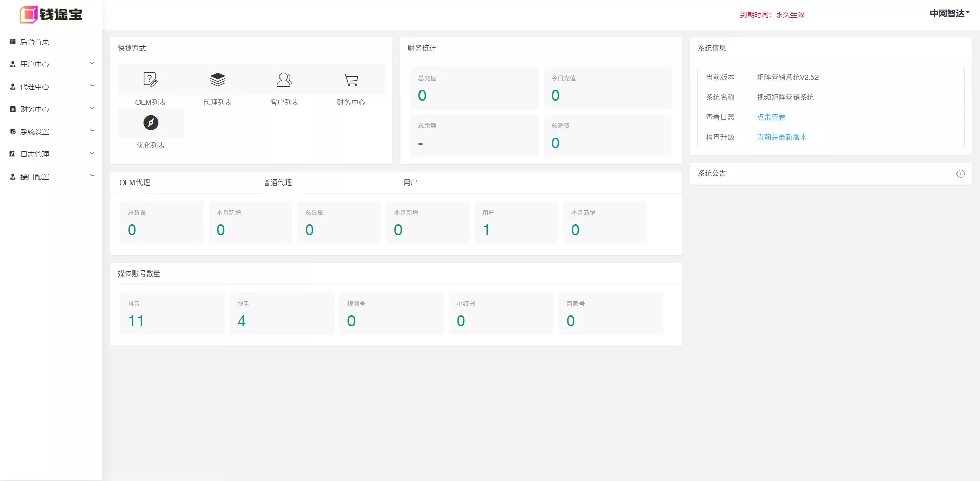Click the 当前是最新版本 upgrade link
980x481 pixels.
coord(781,137)
